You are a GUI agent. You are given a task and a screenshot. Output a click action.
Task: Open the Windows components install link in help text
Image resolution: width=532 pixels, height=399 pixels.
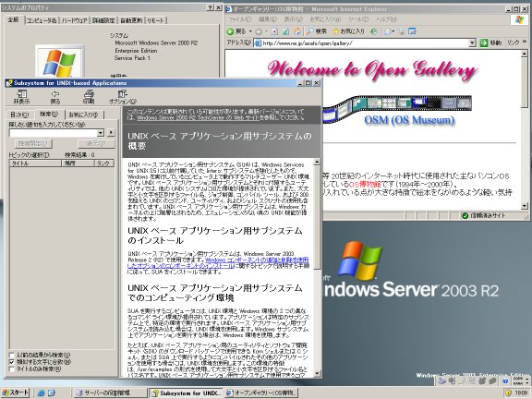coord(219,263)
